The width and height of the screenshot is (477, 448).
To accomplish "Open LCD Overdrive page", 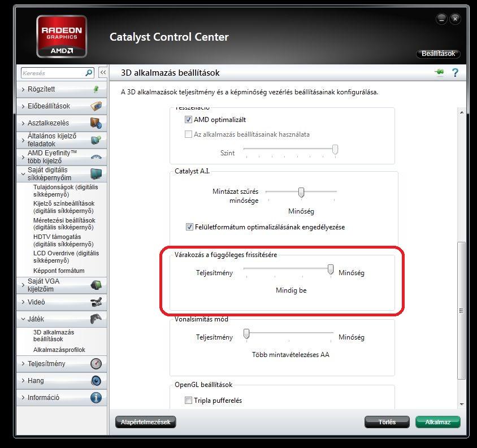I will 66,256.
